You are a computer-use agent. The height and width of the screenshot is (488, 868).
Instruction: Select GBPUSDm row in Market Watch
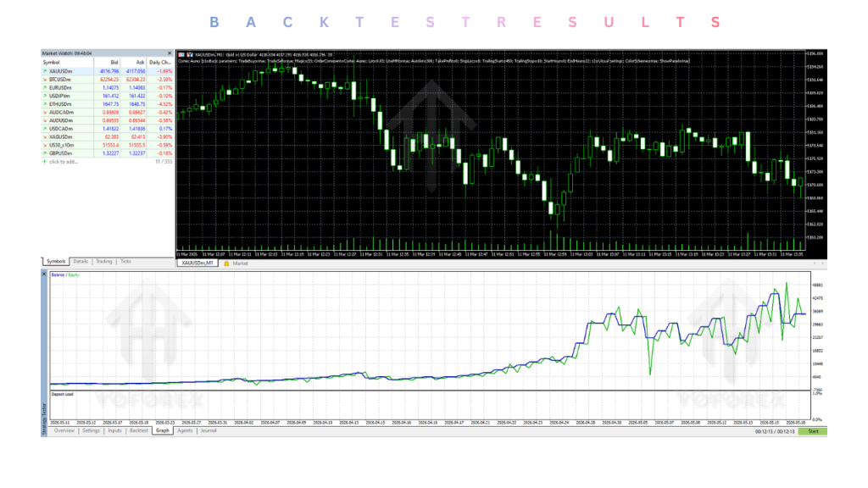107,153
